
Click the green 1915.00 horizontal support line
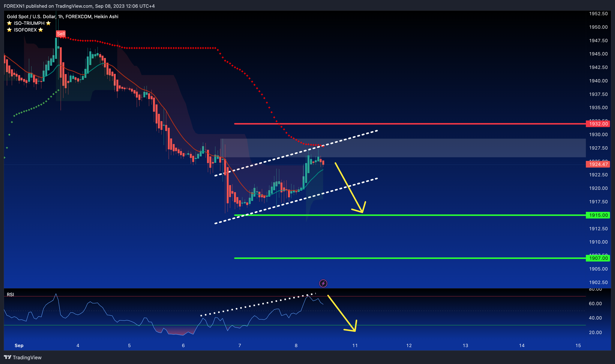[x=410, y=215]
